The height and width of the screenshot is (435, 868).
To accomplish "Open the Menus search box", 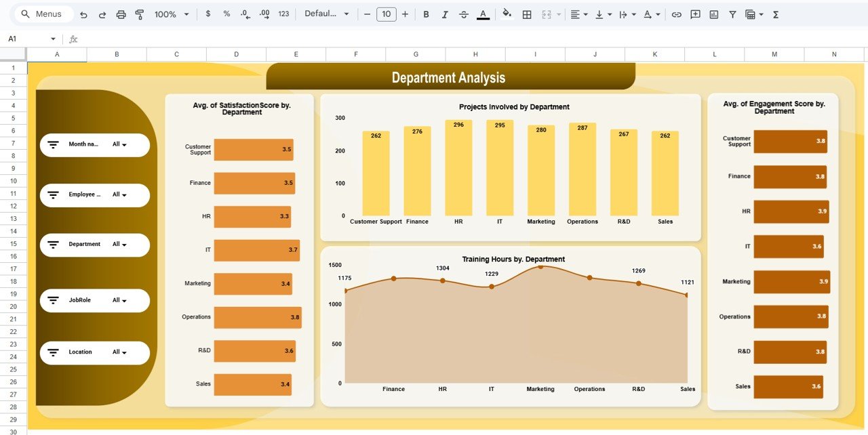I will tap(43, 14).
